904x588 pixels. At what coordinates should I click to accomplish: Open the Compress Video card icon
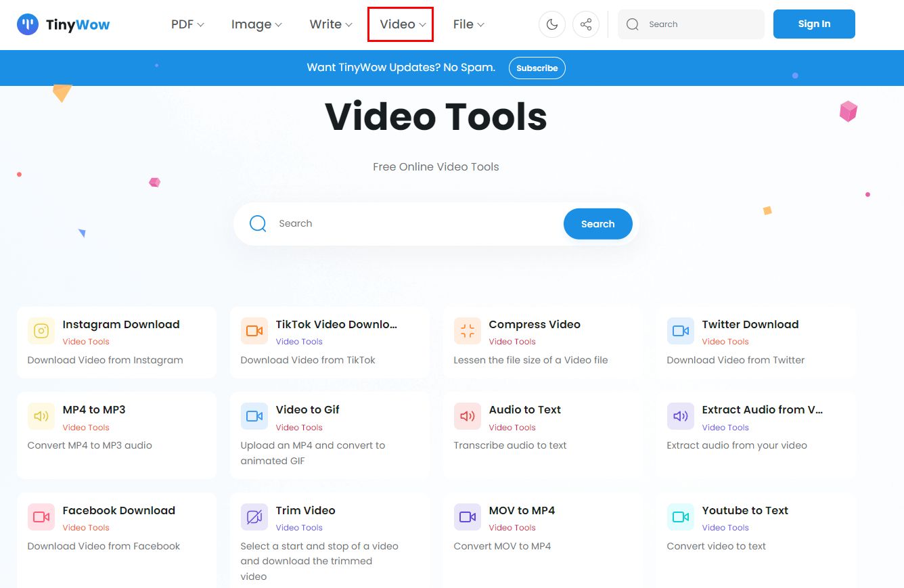coord(468,331)
